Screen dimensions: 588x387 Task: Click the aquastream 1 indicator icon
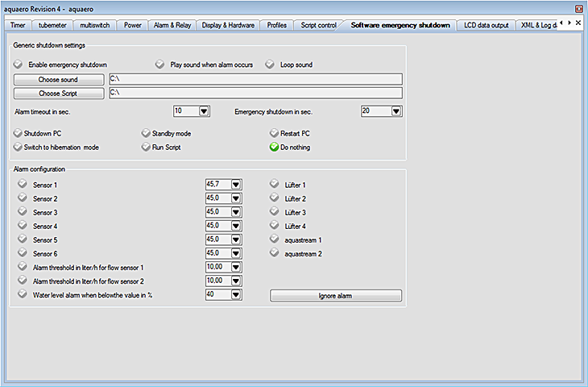click(x=275, y=239)
